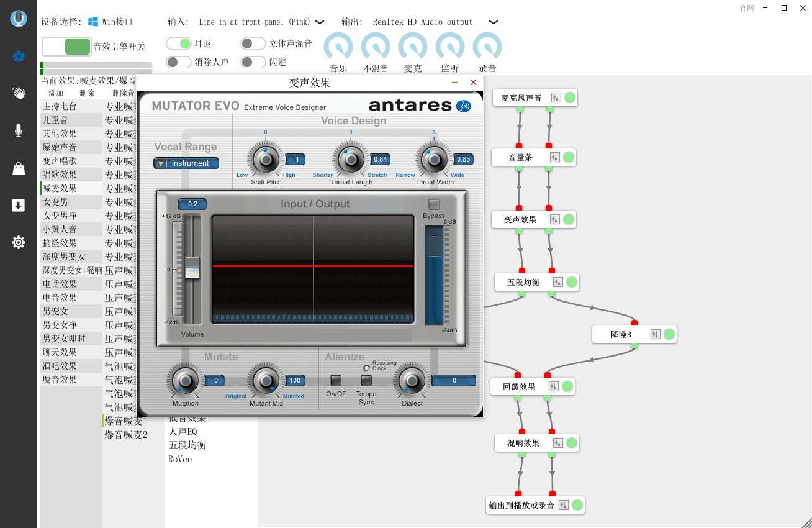
Task: Click the Antares logo icon
Action: point(464,106)
